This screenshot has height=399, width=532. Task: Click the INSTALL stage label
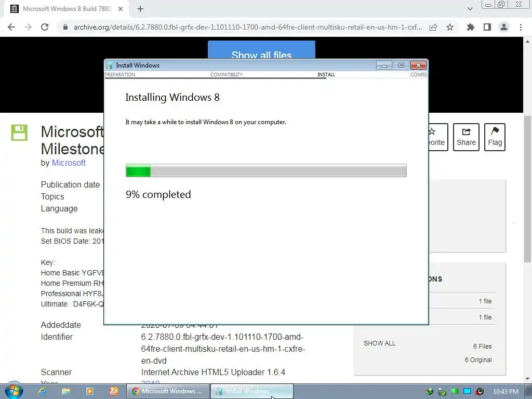tap(326, 75)
